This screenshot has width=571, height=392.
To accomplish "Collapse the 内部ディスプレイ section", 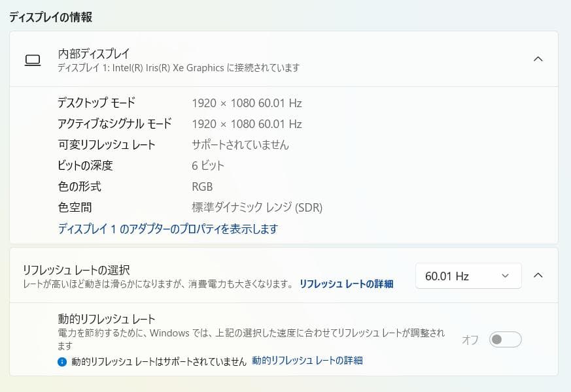I will (x=538, y=59).
